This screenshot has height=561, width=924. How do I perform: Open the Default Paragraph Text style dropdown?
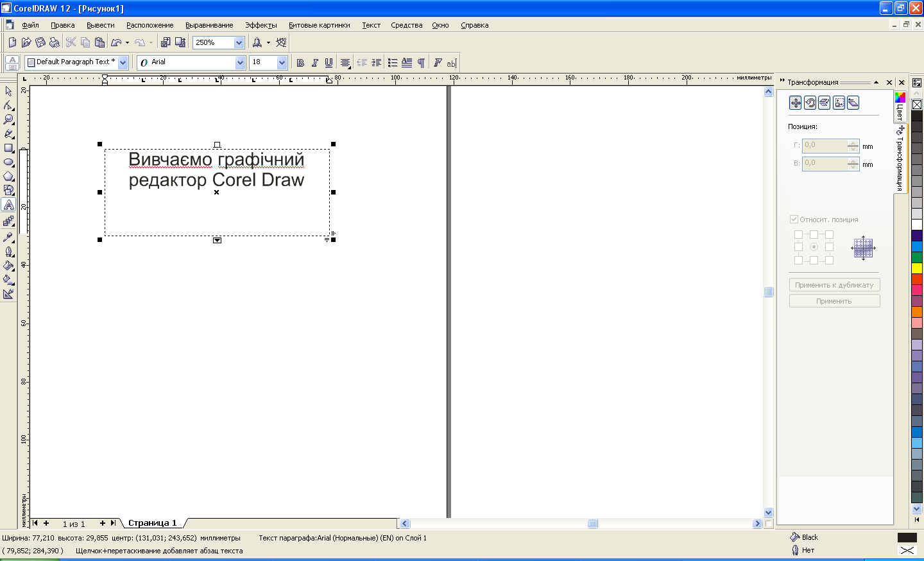pos(123,62)
